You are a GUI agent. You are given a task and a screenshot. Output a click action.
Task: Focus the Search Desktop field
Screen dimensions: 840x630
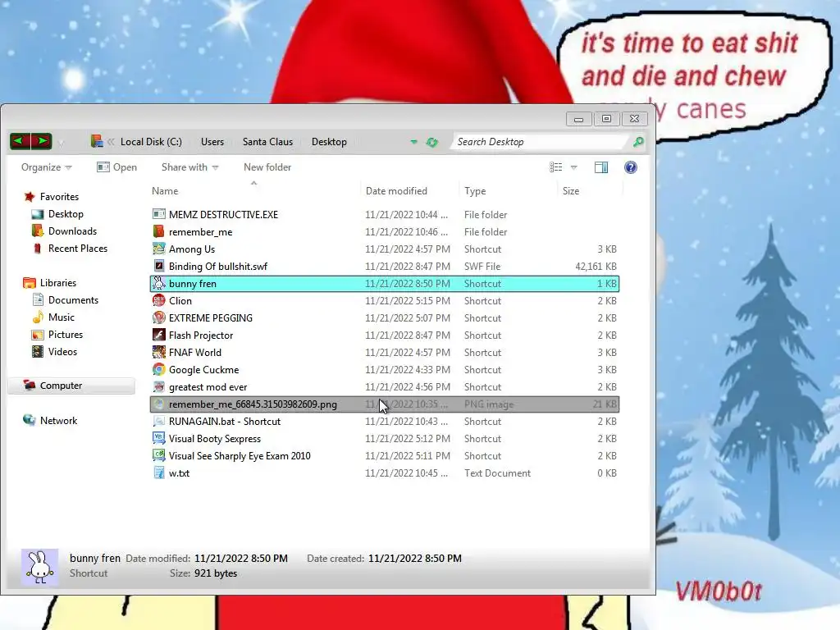tap(540, 142)
